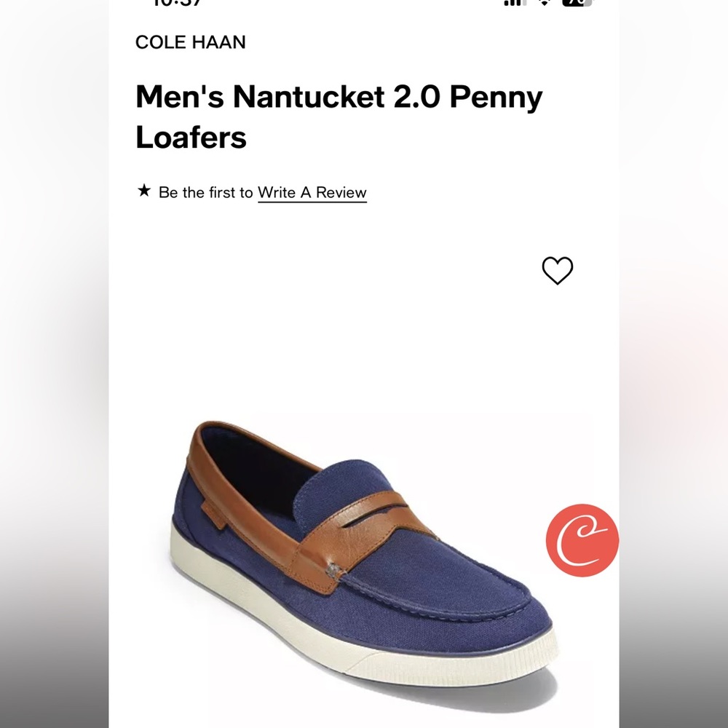Open the review section via underlined link
This screenshot has width=728, height=728.
pos(312,192)
